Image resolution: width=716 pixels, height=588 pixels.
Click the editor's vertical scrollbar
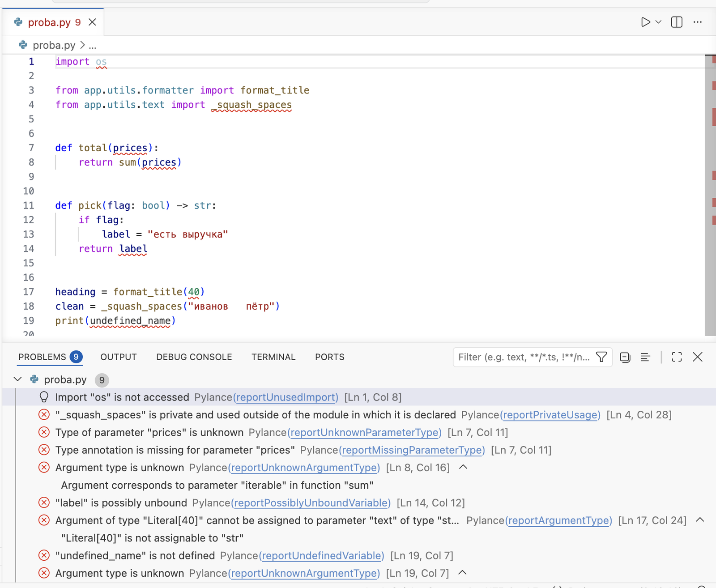click(x=710, y=195)
